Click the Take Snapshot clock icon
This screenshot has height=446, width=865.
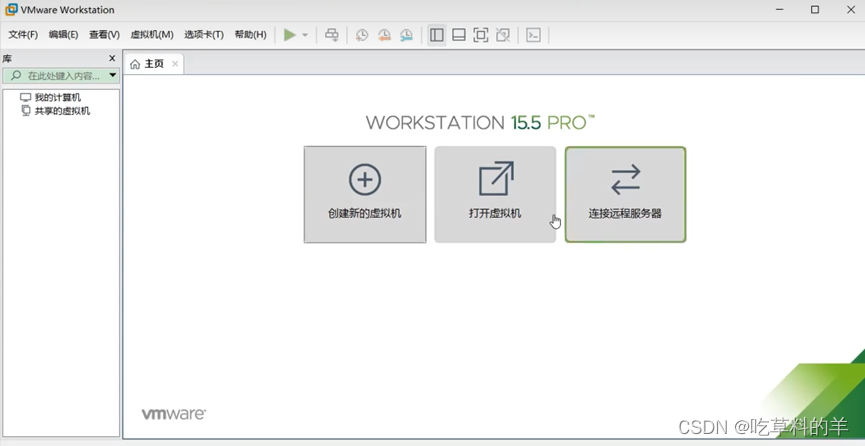(362, 35)
